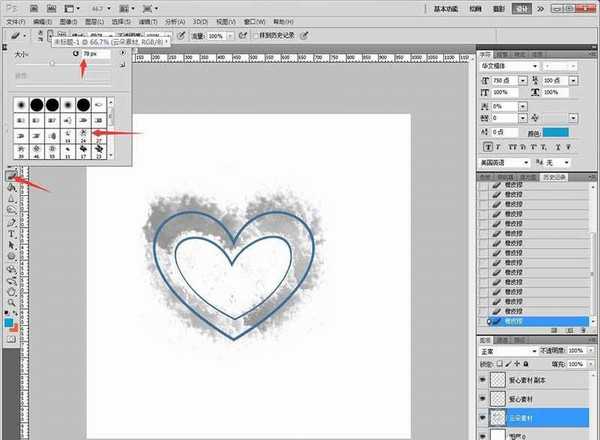Image resolution: width=600 pixels, height=440 pixels.
Task: Pick the large hard round brush preset
Action: [x=35, y=104]
